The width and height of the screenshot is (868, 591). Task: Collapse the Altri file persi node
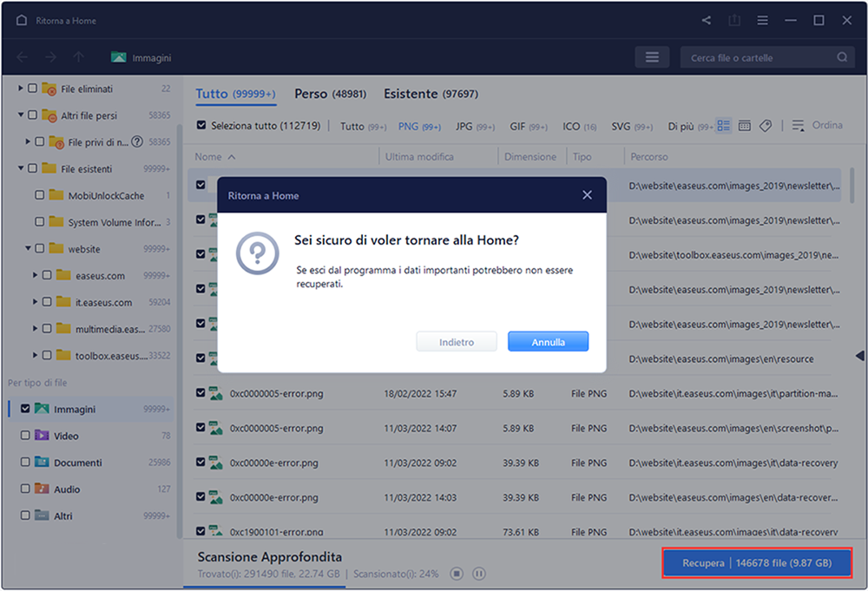(x=21, y=115)
